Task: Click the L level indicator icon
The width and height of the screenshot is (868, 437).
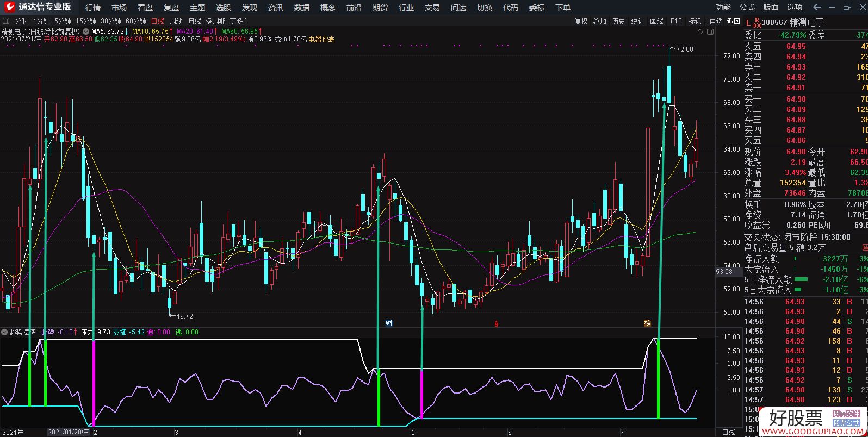Action: tap(748, 22)
